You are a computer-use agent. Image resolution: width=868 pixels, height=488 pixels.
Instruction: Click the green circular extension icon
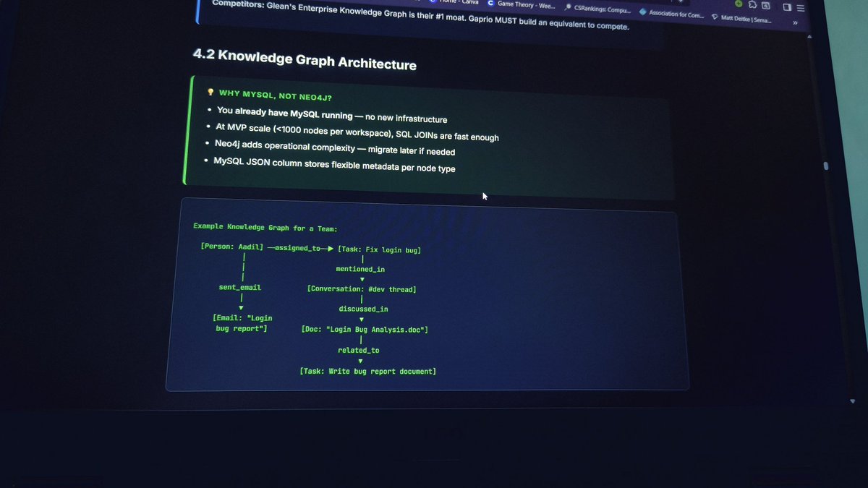pos(739,4)
